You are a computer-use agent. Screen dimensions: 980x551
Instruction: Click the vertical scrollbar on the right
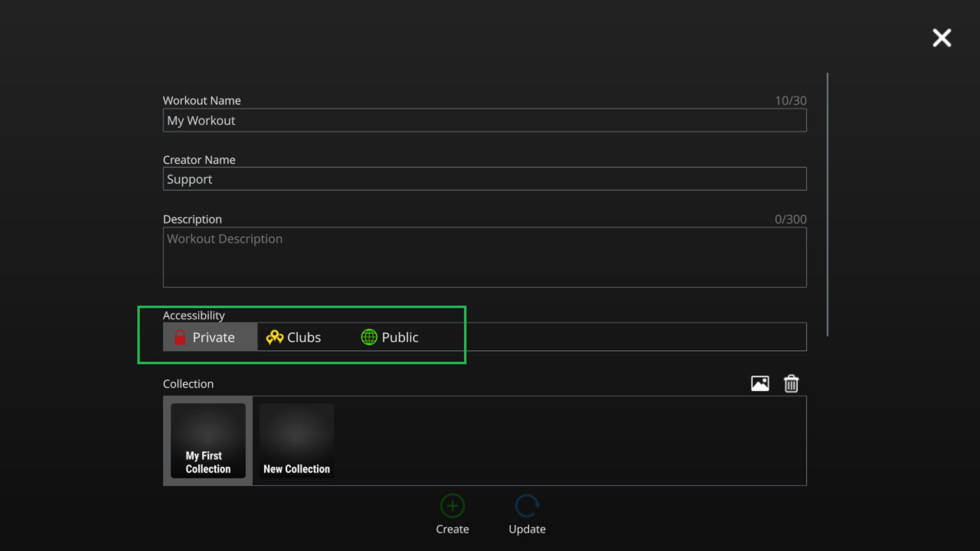[827, 204]
